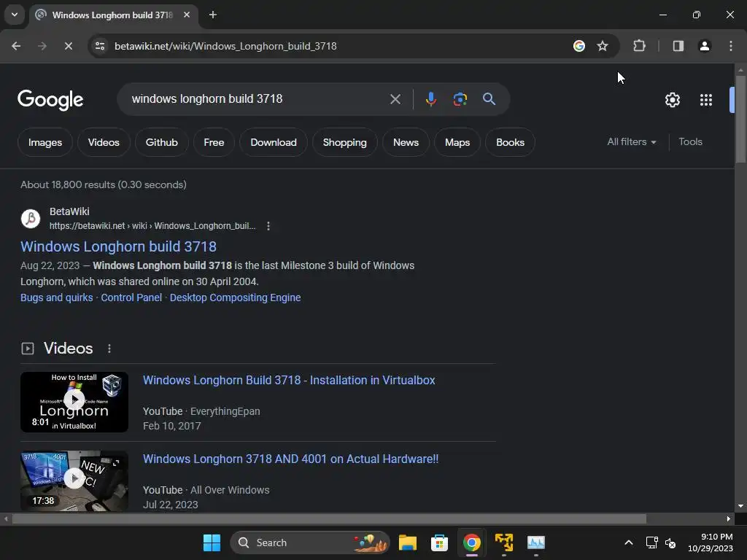Image resolution: width=747 pixels, height=560 pixels.
Task: Click the scroll-down arrow of vertical scrollbar
Action: (x=741, y=506)
